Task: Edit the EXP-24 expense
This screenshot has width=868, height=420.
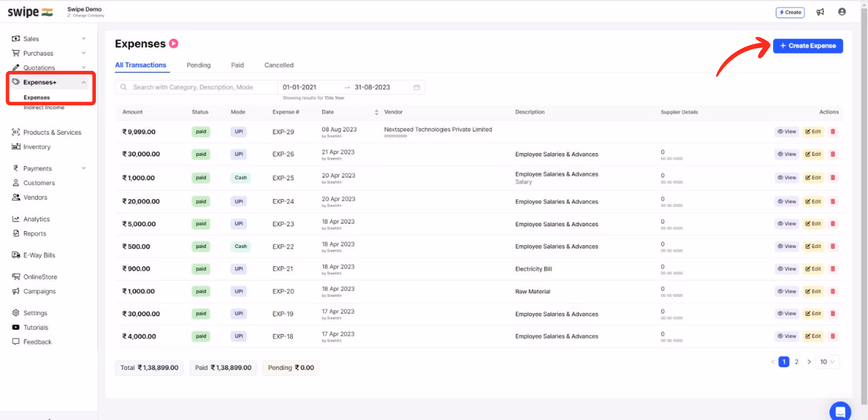Action: click(x=813, y=202)
